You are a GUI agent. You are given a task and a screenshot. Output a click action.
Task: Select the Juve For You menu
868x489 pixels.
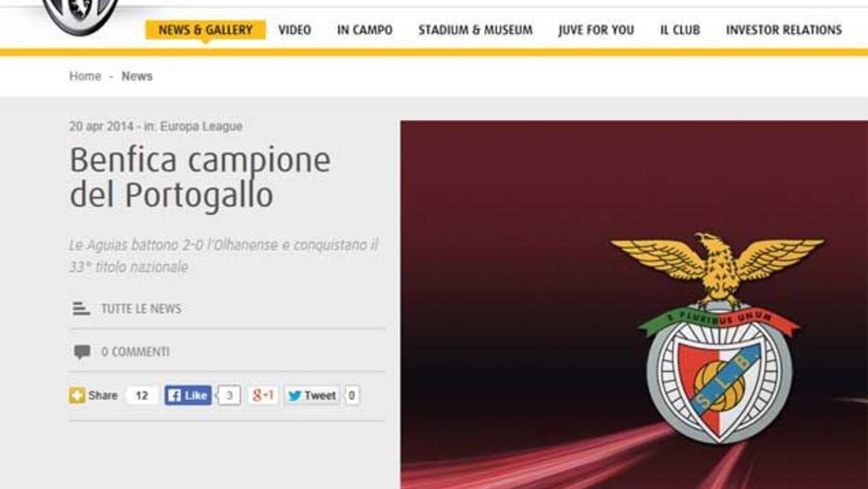click(596, 30)
